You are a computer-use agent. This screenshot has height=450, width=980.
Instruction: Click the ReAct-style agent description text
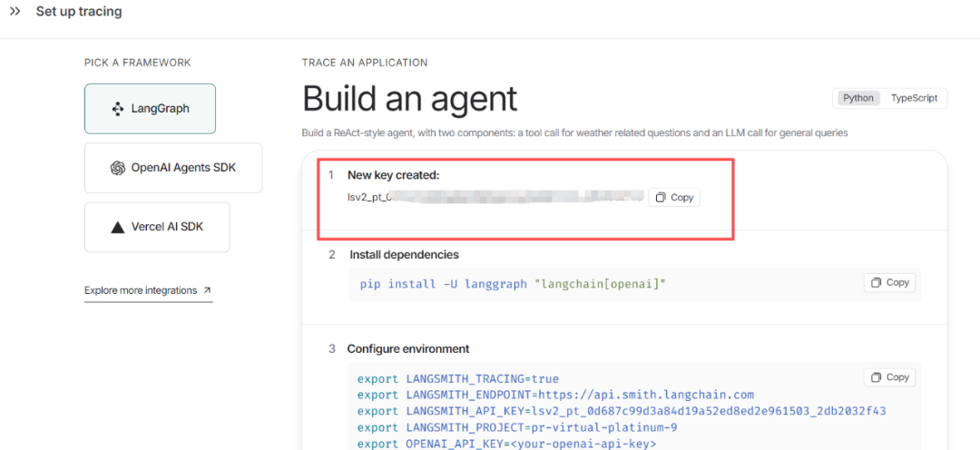click(574, 133)
